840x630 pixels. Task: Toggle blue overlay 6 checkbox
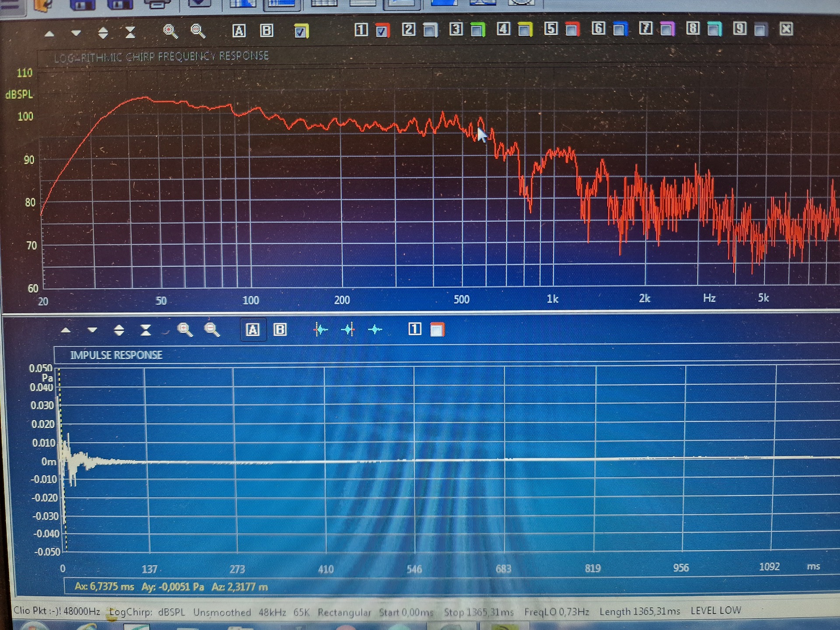click(620, 29)
